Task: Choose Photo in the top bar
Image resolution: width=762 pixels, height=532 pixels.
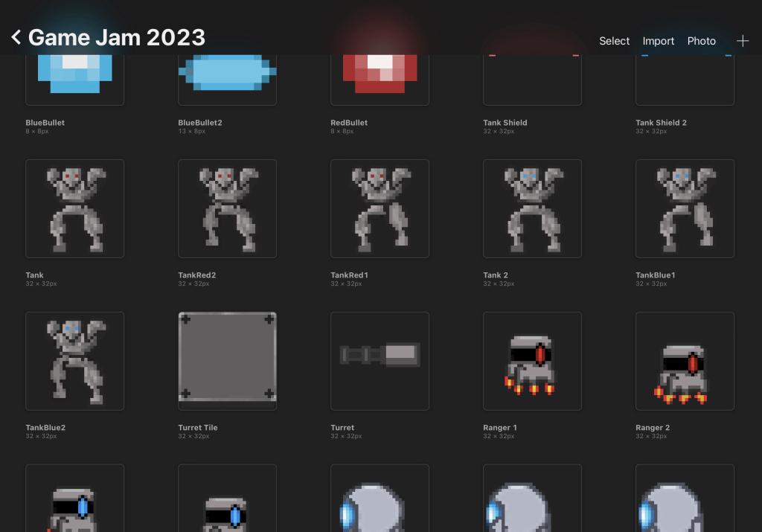Action: tap(701, 41)
